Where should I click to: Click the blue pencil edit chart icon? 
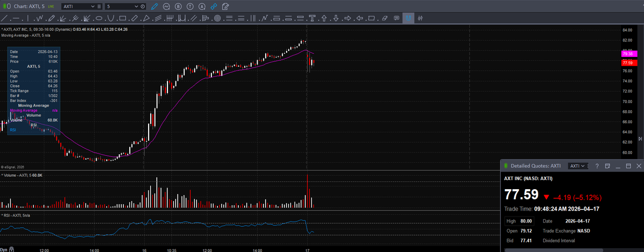point(154,6)
